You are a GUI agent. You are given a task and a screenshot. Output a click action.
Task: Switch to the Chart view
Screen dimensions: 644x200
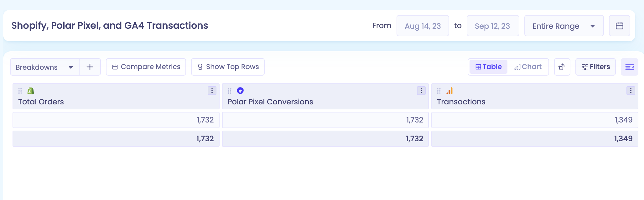point(528,67)
